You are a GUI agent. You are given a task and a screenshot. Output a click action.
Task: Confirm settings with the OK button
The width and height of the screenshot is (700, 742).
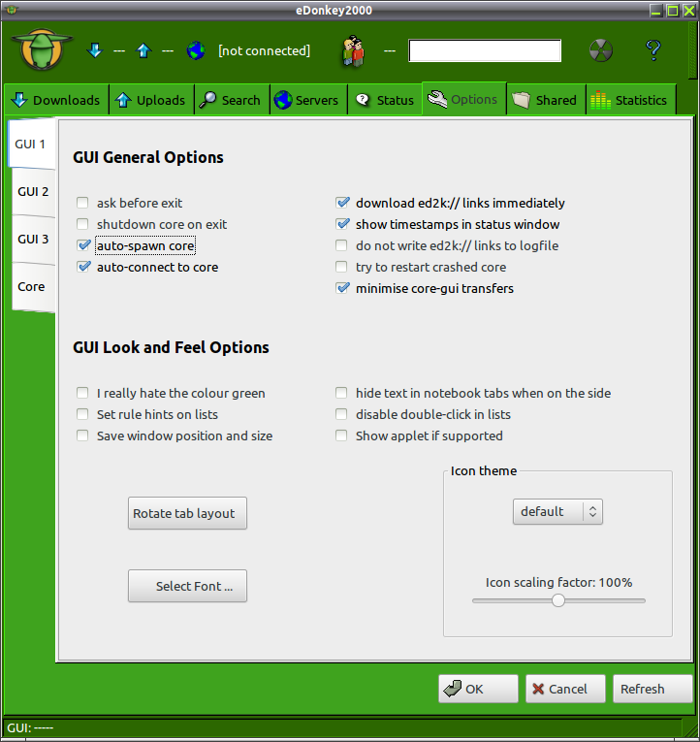478,689
